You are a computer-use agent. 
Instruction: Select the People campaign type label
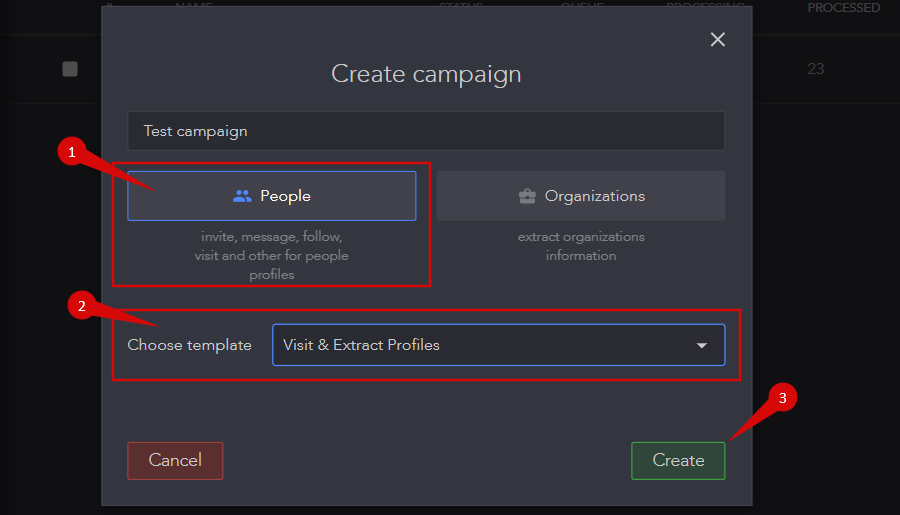click(x=285, y=196)
